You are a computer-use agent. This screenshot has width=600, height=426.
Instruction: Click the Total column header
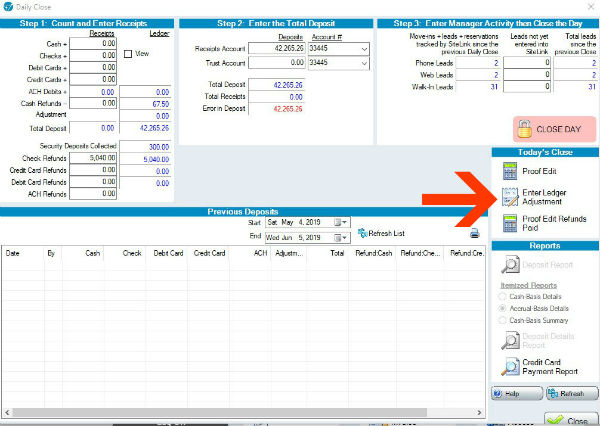click(x=327, y=253)
